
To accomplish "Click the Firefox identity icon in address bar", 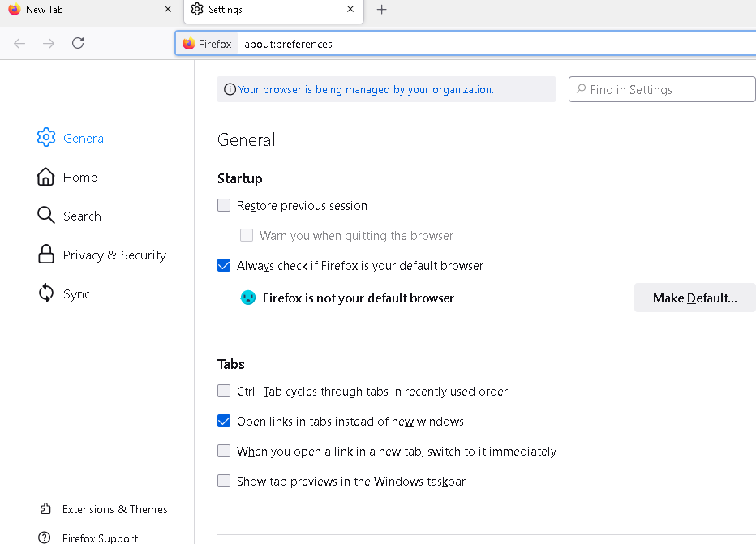I will coord(188,44).
